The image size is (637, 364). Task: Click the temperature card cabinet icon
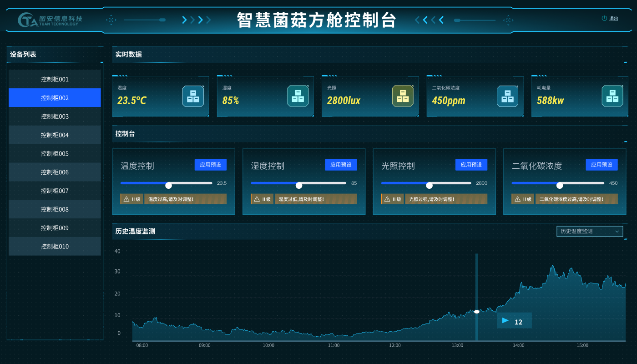(x=193, y=96)
